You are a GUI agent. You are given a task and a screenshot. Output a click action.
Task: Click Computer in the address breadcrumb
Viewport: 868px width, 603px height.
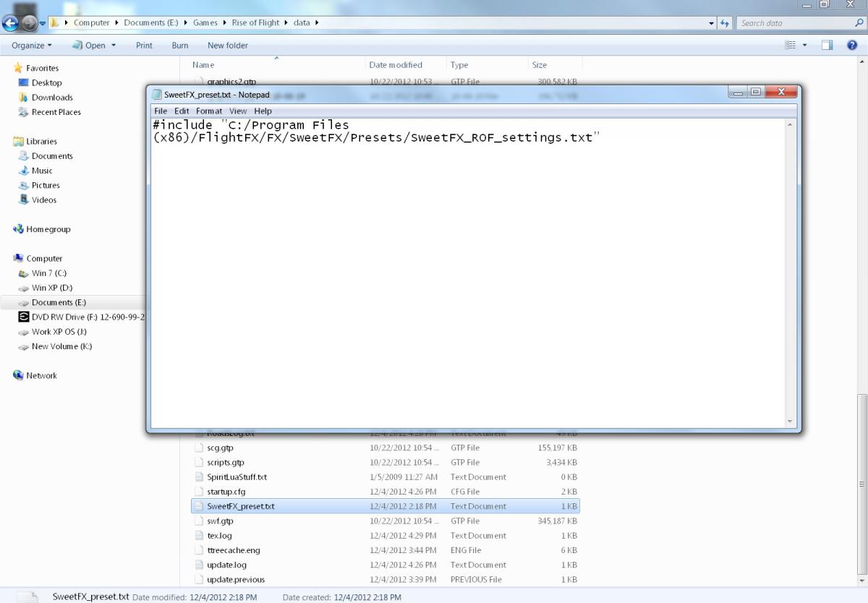[91, 23]
